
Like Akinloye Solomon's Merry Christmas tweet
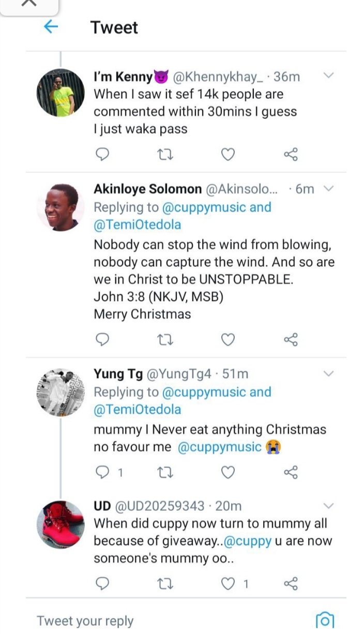click(228, 339)
